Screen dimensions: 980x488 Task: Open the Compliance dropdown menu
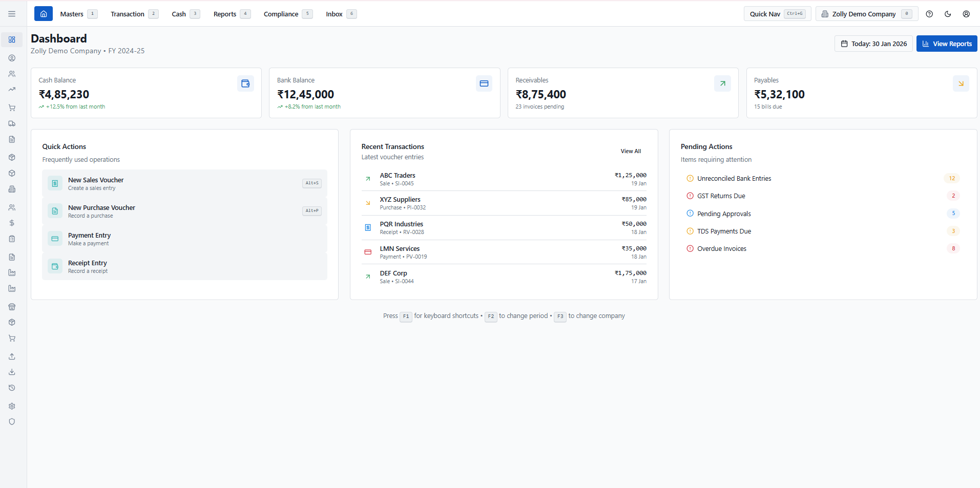pos(282,14)
